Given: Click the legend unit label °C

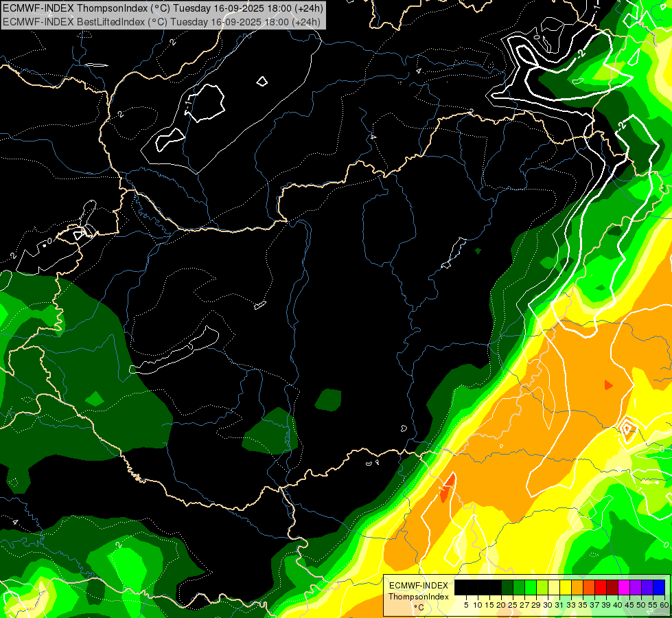Looking at the screenshot, I should point(419,608).
